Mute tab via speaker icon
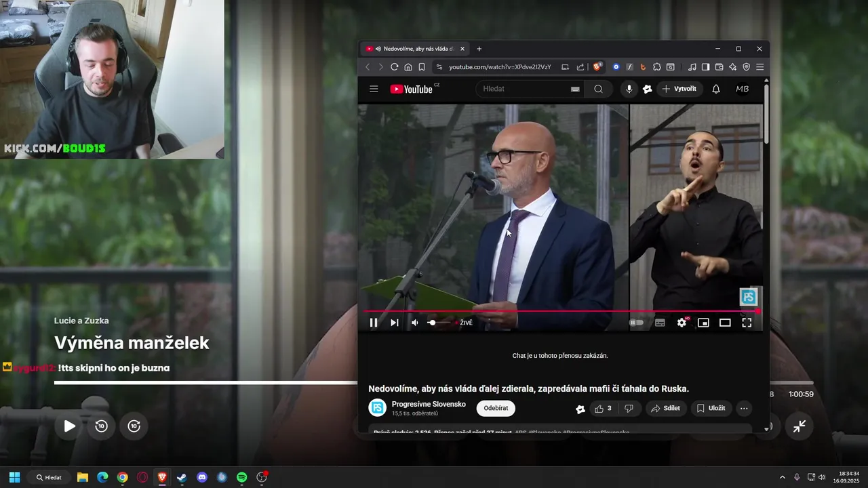868x488 pixels. point(378,49)
